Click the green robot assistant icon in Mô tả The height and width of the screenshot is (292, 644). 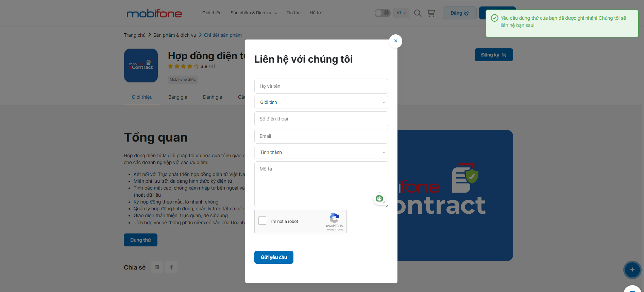tap(379, 198)
